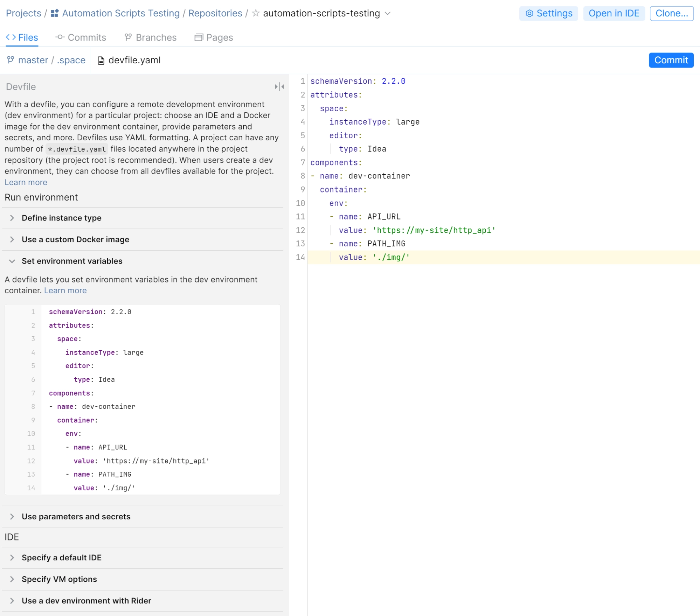The image size is (700, 616).
Task: Click the Automation Scripts Testing project icon
Action: [55, 13]
